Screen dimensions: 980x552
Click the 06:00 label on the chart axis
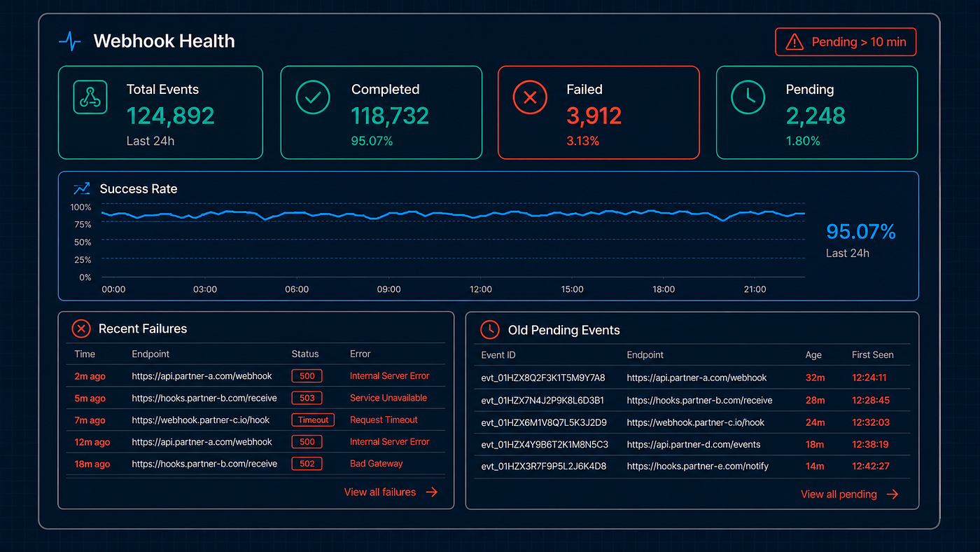297,289
